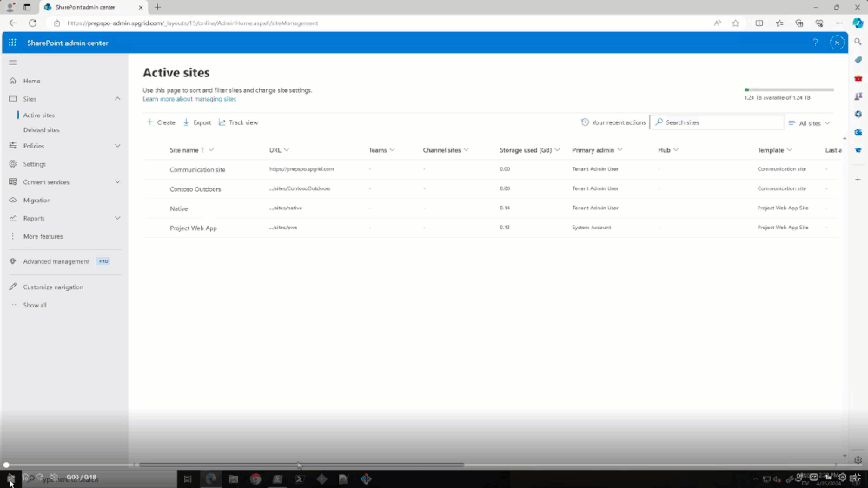Refresh the page in the browser
Screen dimensions: 868x488
tap(33, 23)
